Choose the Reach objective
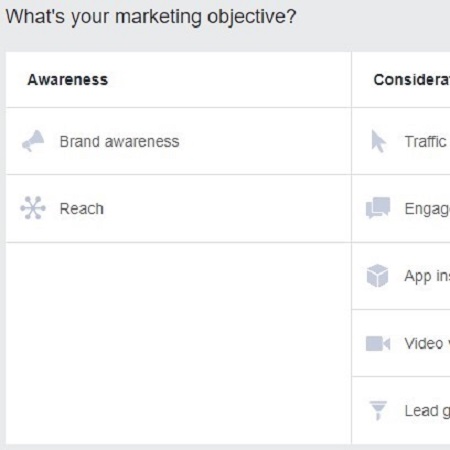 click(x=82, y=209)
